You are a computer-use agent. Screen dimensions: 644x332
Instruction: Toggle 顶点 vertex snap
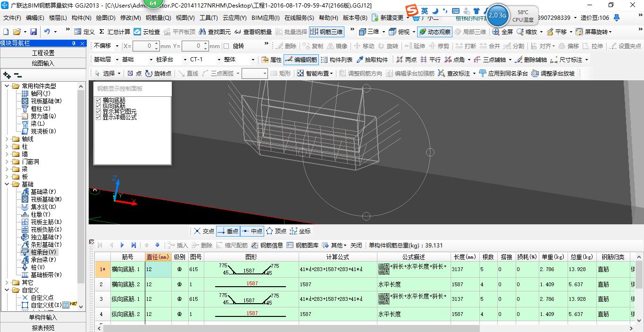tap(276, 231)
